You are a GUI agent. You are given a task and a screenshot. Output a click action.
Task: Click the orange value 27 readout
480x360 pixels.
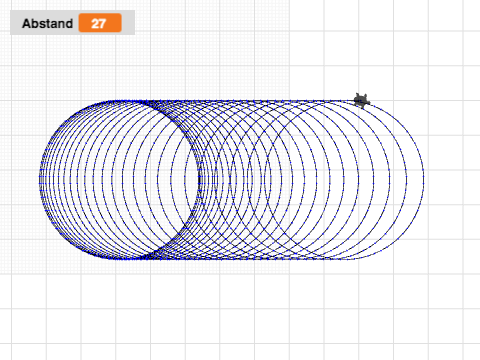tap(100, 23)
